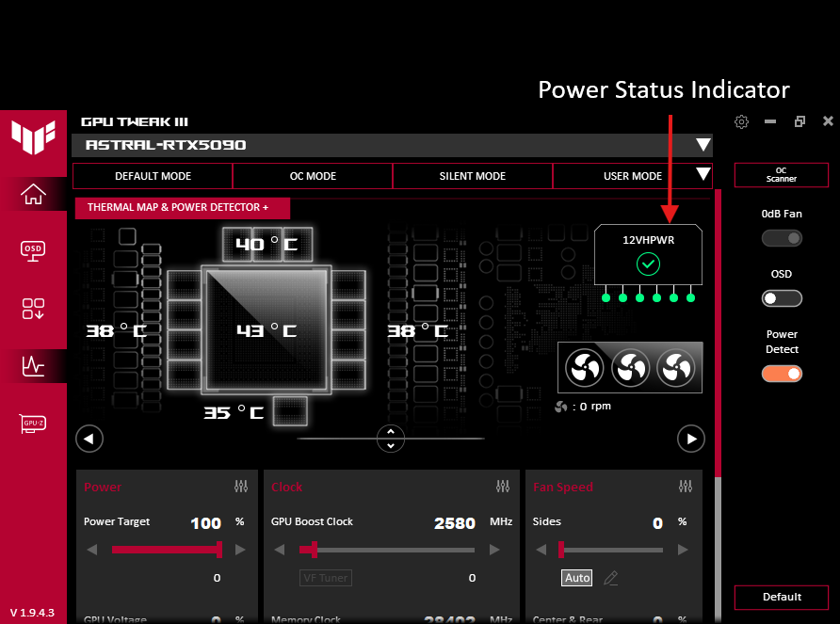Increase GPU Boost Clock with right arrow
Screen dimensions: 840x624
click(494, 550)
